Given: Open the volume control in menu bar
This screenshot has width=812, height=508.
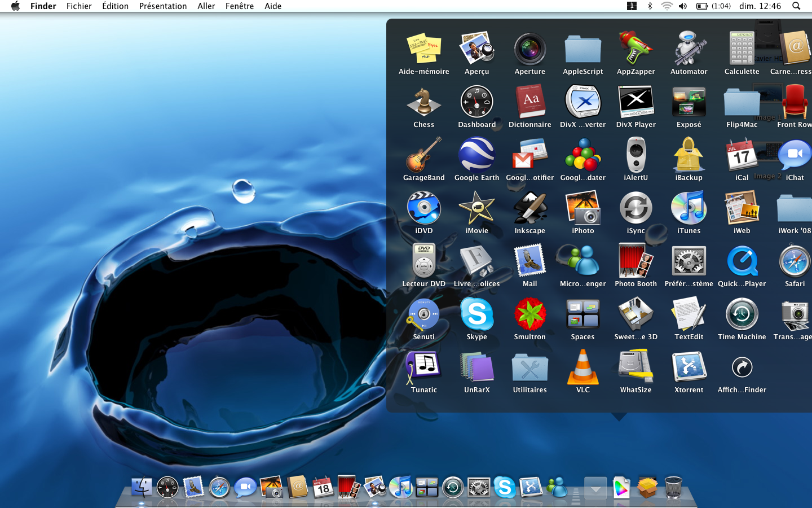Looking at the screenshot, I should click(x=683, y=6).
